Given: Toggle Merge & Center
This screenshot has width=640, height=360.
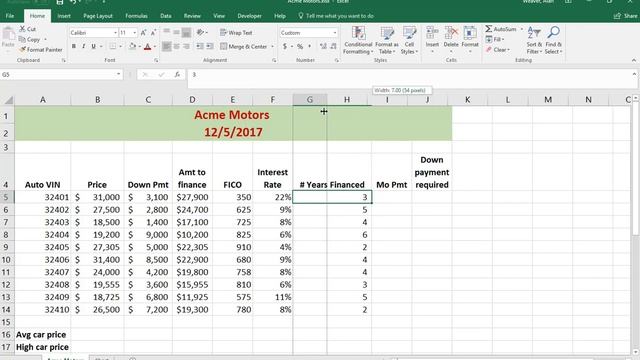Looking at the screenshot, I should (244, 47).
